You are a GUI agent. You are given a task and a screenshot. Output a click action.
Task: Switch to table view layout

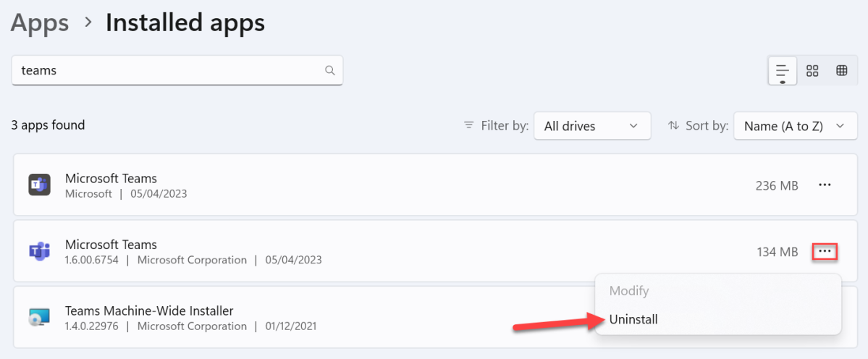[x=841, y=70]
